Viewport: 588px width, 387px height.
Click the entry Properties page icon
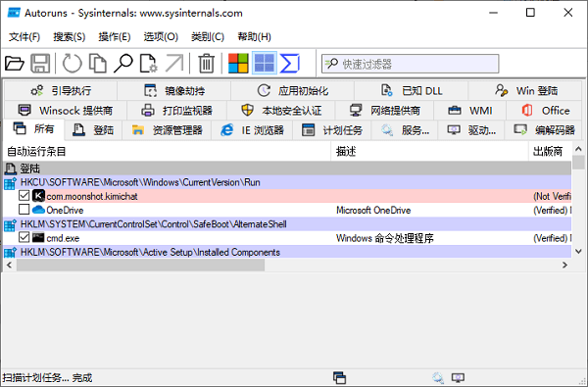149,63
